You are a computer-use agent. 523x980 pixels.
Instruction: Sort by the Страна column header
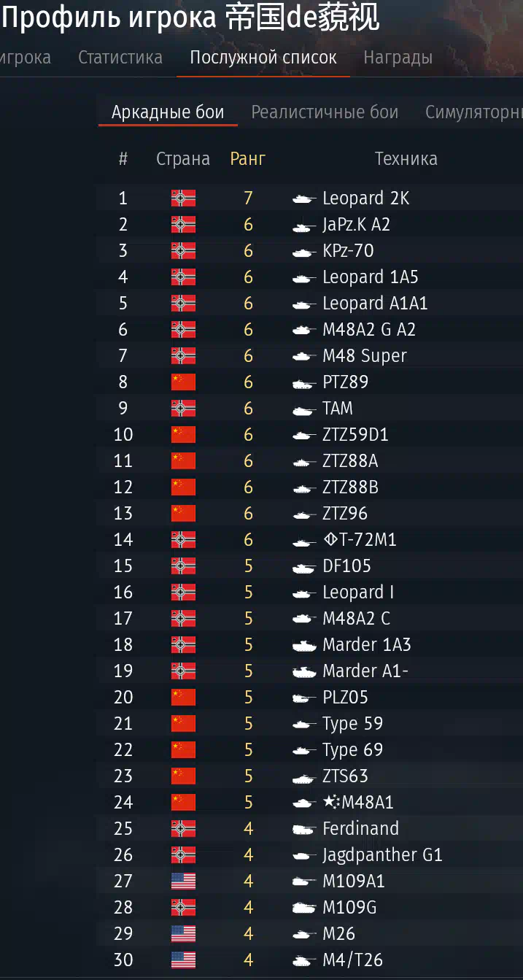[183, 159]
